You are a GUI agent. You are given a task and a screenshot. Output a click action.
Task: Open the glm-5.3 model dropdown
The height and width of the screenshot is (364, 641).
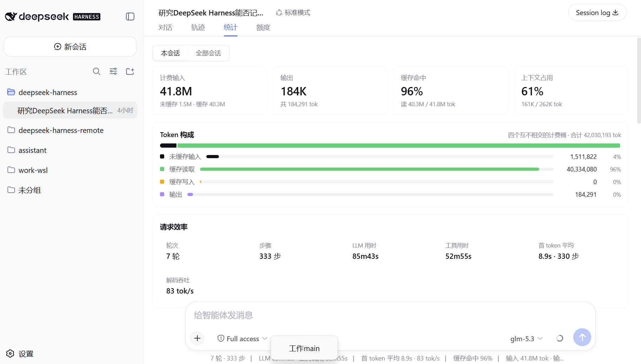point(526,338)
